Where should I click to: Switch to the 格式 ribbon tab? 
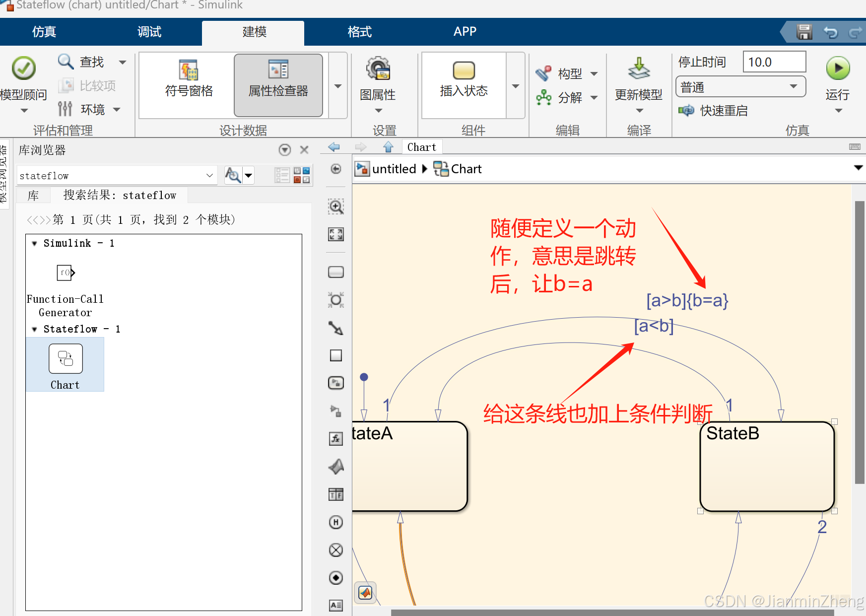coord(359,31)
